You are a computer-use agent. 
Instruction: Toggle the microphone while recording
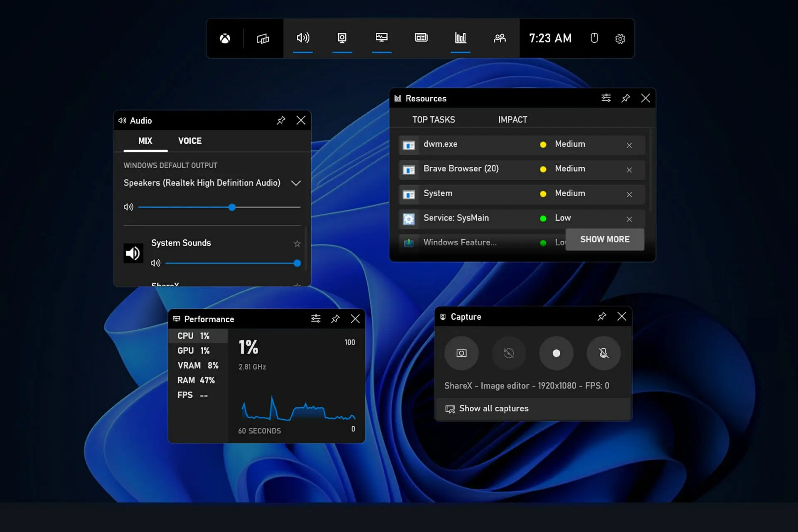click(x=603, y=353)
